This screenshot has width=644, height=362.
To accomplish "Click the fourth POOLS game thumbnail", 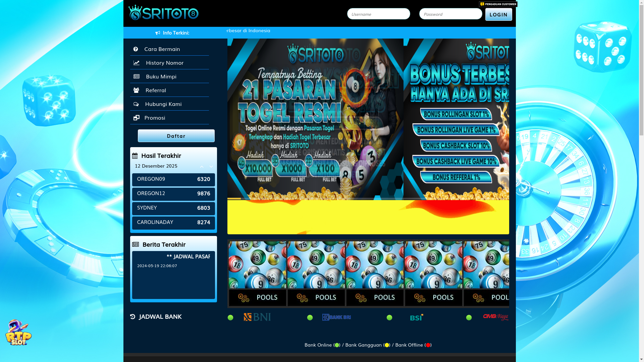I will [x=433, y=274].
